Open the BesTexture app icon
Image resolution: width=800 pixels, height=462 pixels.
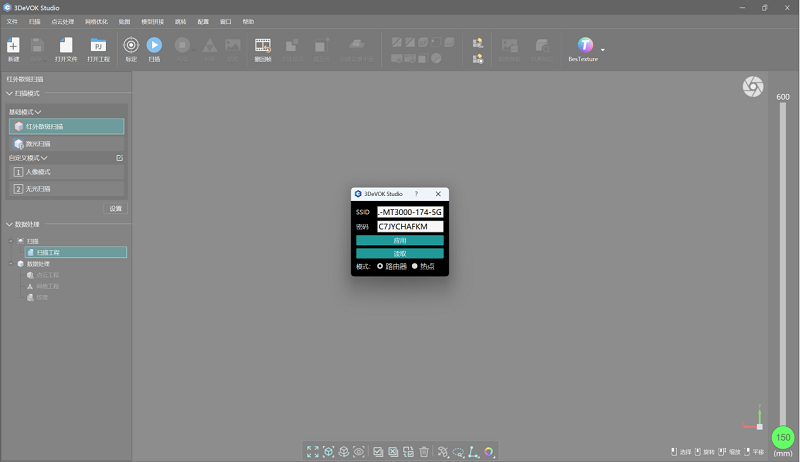click(585, 45)
